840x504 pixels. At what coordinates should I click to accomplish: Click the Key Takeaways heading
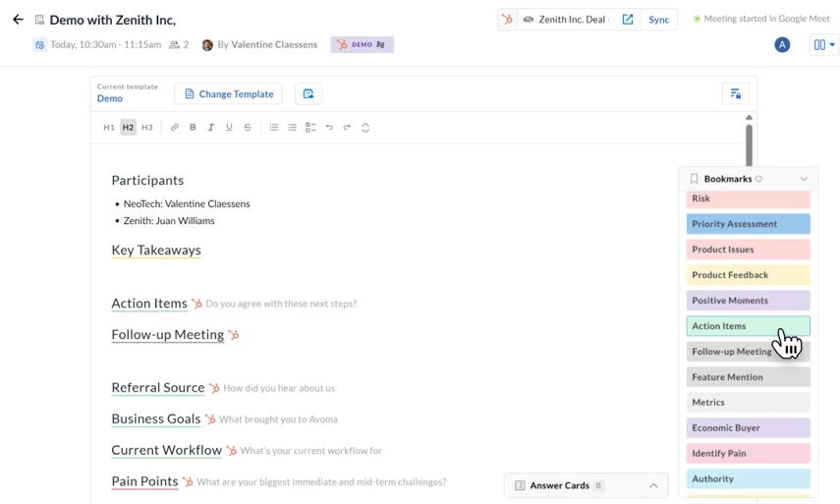tap(156, 251)
